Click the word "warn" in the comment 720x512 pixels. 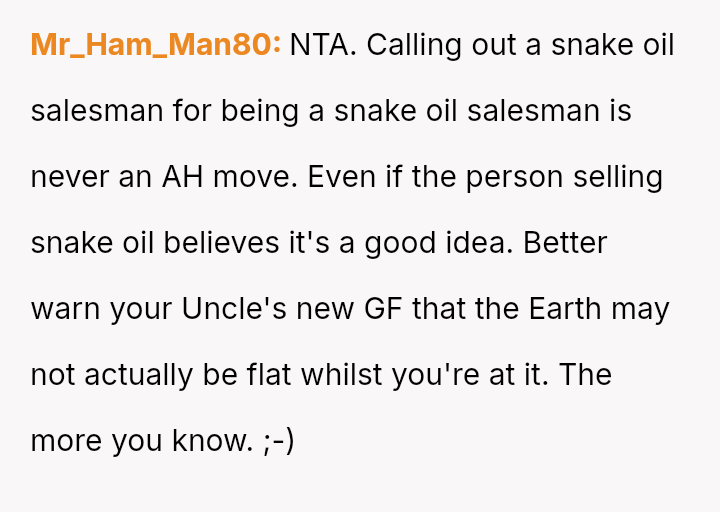tap(63, 309)
